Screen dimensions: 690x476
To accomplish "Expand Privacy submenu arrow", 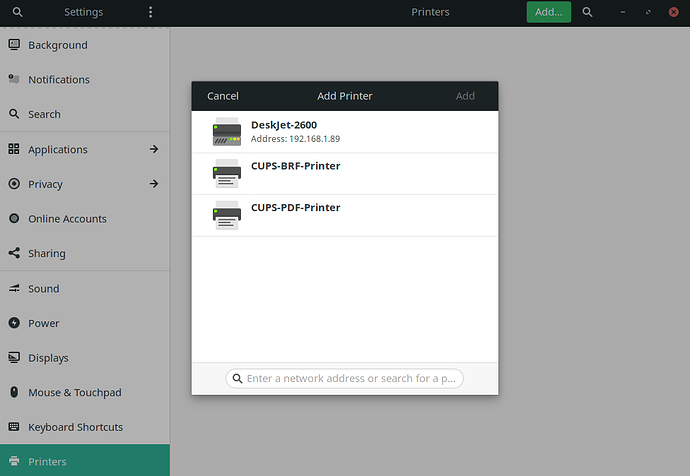I will click(x=154, y=184).
